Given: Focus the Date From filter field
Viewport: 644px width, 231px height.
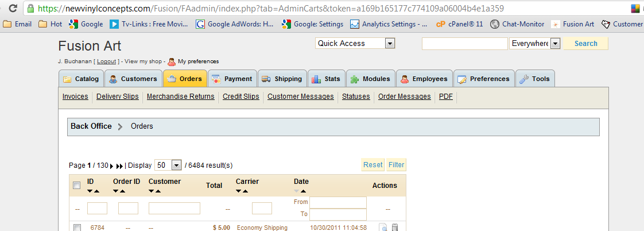Looking at the screenshot, I should click(338, 202).
